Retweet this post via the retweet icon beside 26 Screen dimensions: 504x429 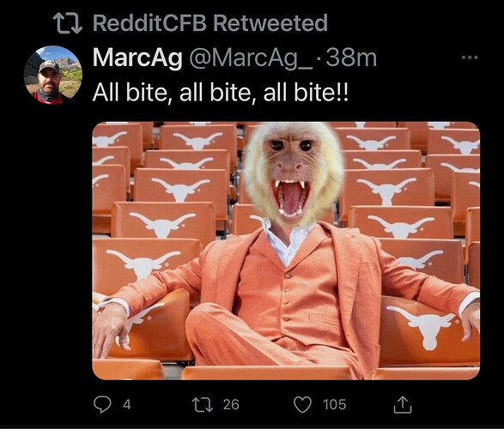click(x=202, y=405)
